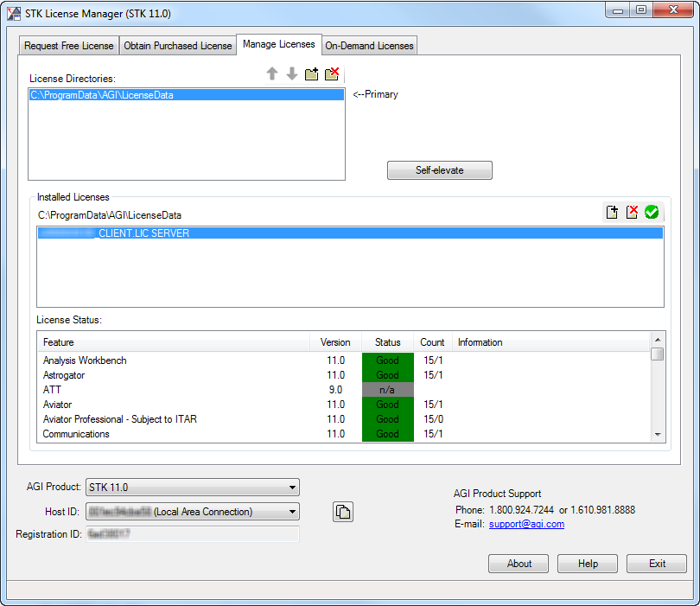Sort by the Feature column header

(x=173, y=342)
